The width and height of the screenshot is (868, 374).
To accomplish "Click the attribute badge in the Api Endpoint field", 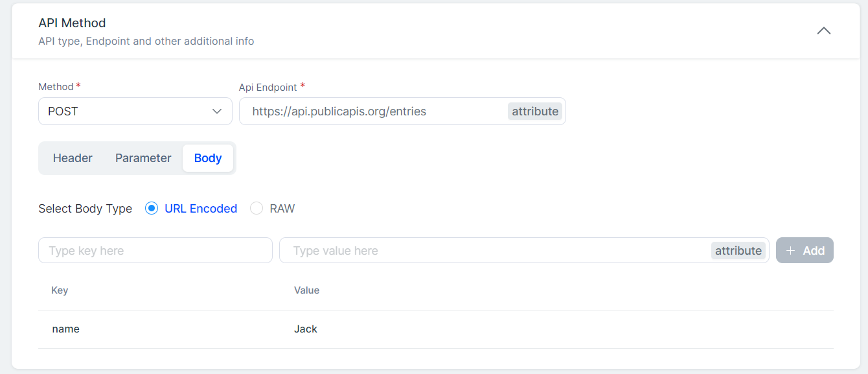I will pyautogui.click(x=534, y=111).
